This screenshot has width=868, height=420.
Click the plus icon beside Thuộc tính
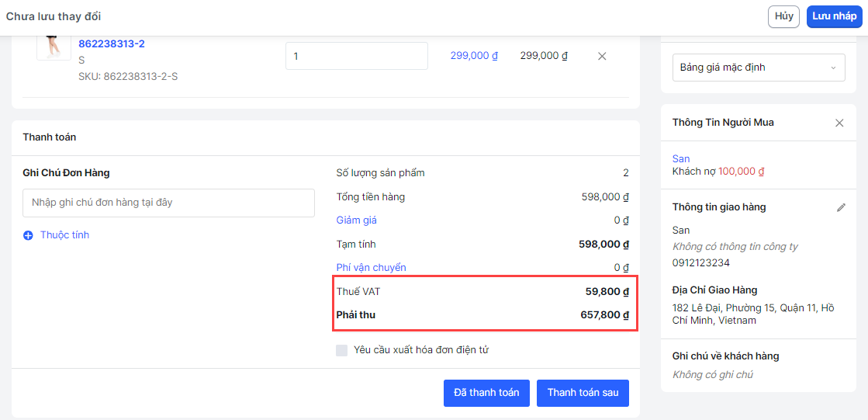28,235
